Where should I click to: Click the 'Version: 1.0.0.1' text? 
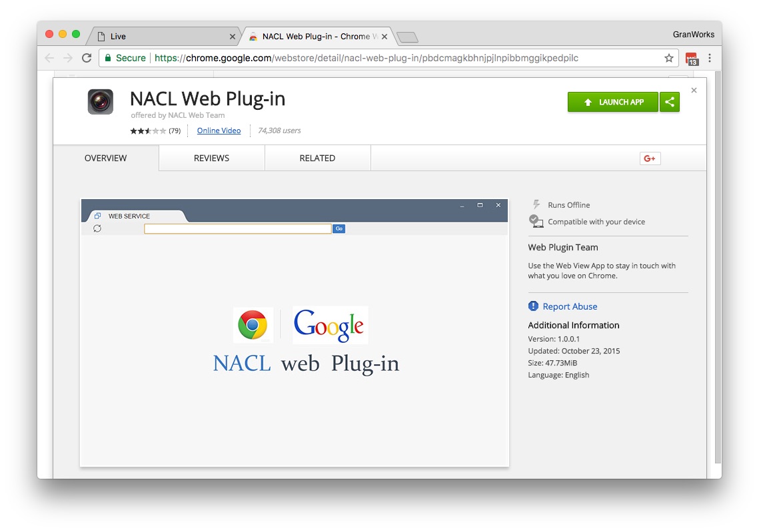554,339
